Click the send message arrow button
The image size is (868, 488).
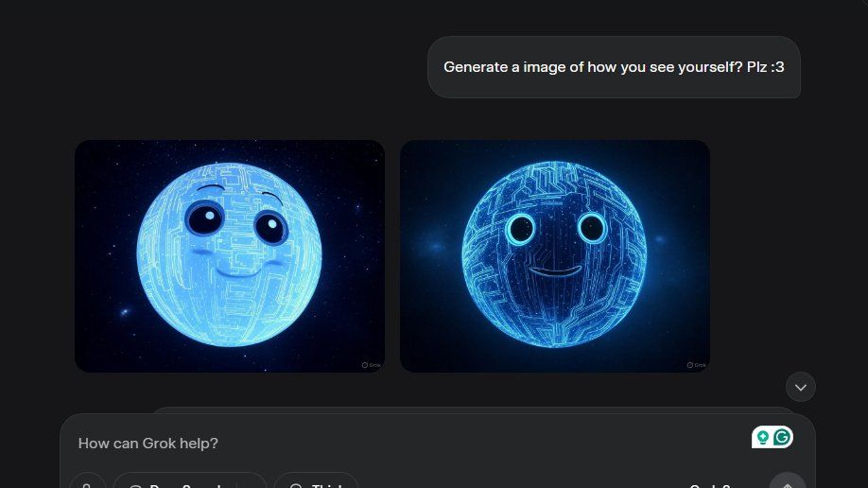pos(788,484)
